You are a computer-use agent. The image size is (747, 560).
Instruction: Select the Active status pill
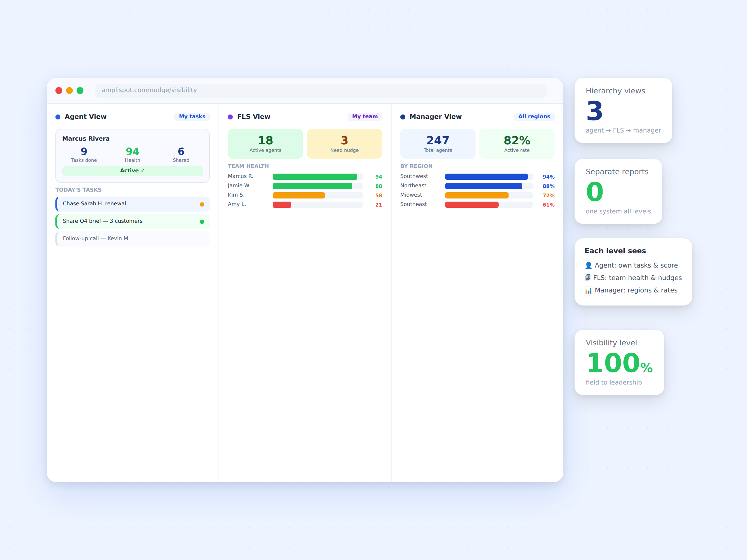[132, 170]
